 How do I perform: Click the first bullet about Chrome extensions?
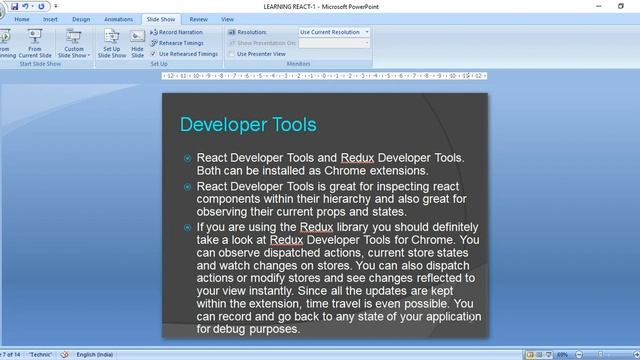click(x=330, y=164)
